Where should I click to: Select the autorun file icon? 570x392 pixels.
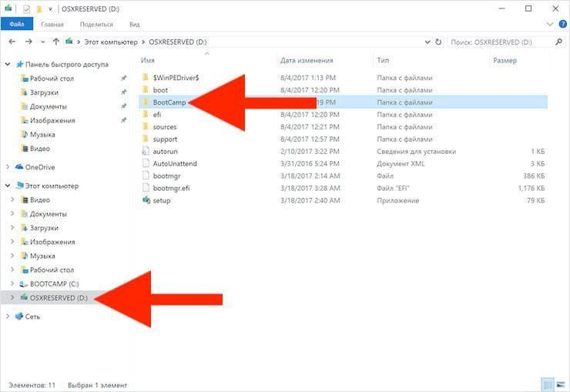[146, 151]
